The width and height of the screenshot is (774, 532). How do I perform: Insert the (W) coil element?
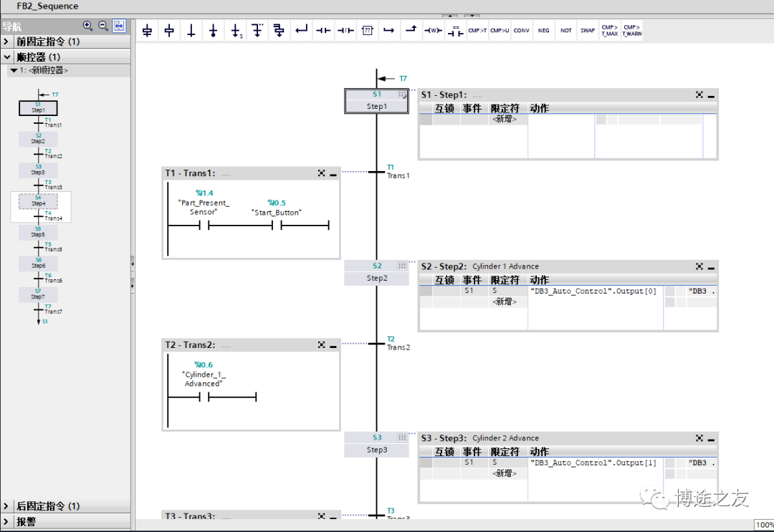[433, 31]
